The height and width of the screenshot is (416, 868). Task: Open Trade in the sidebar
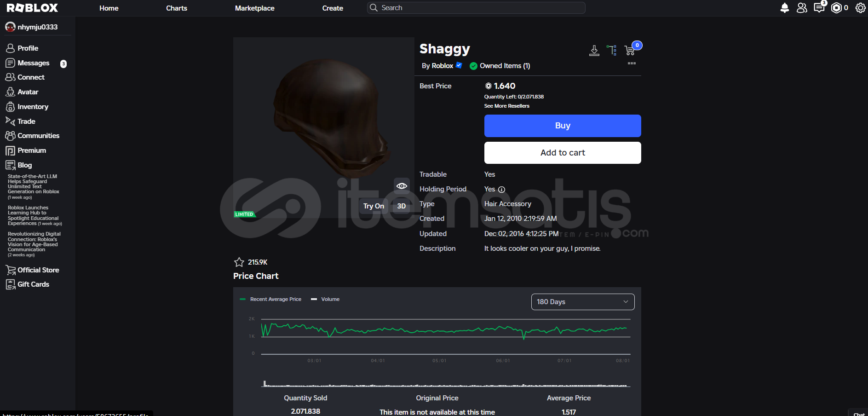[x=20, y=121]
